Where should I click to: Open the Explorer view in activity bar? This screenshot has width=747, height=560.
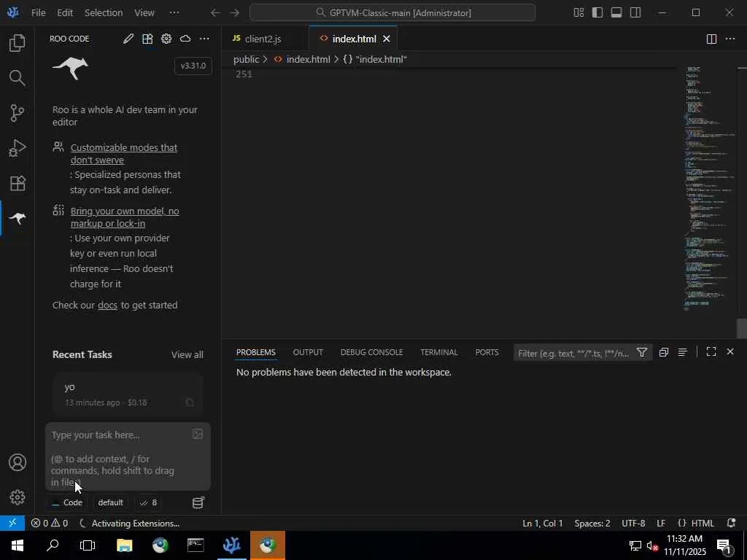18,43
